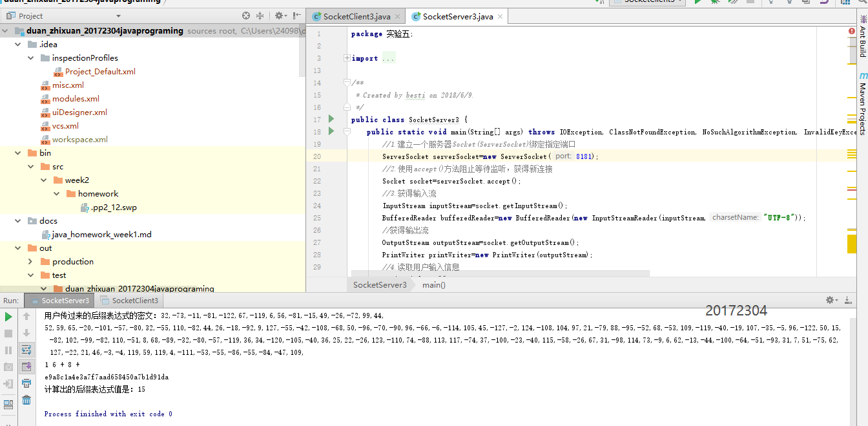Screen dimensions: 868x426
Task: Hide the Project panel
Action: 297,16
